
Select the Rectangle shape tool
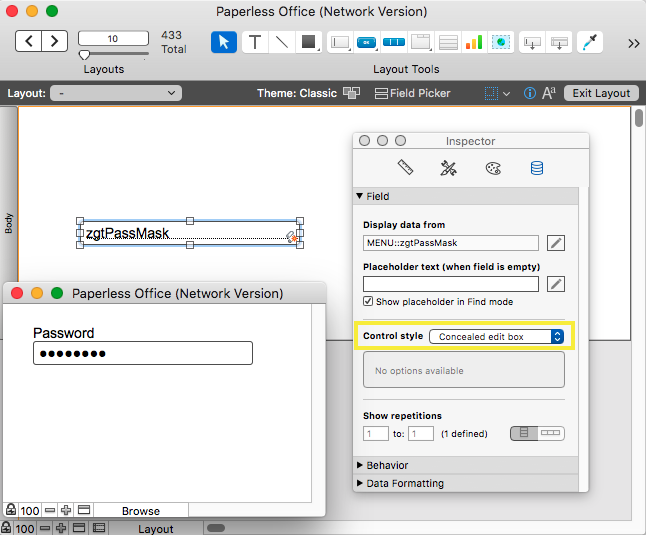point(308,42)
